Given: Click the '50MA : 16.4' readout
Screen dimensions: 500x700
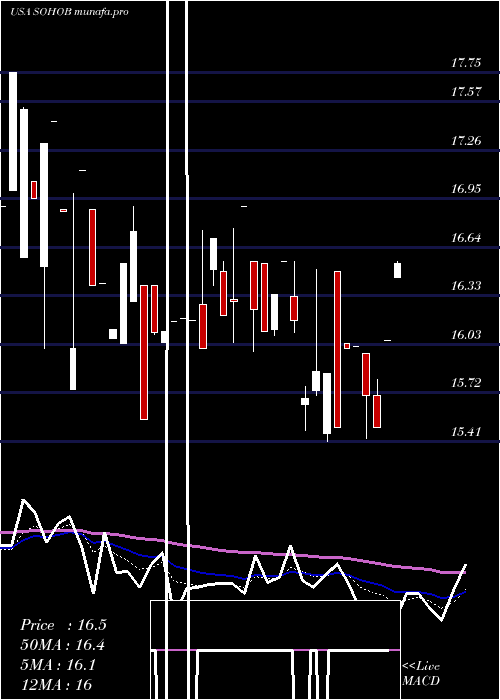Looking at the screenshot, I should coord(62,645).
